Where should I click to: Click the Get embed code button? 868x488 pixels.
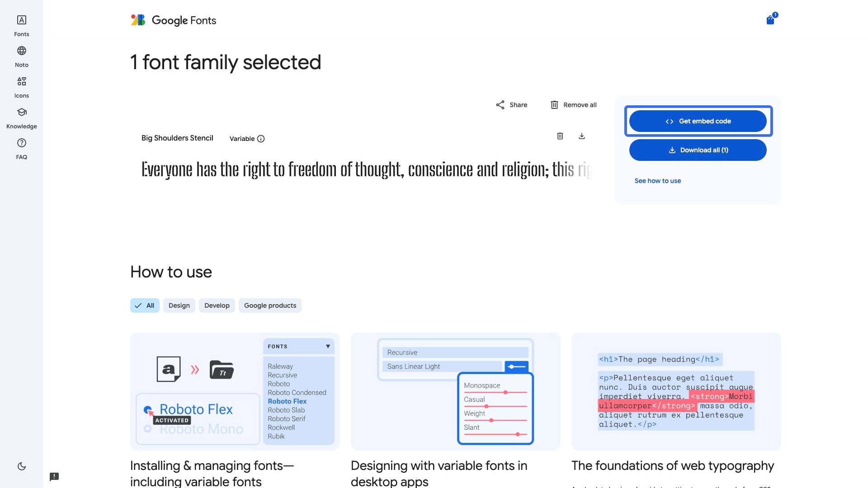click(x=698, y=121)
